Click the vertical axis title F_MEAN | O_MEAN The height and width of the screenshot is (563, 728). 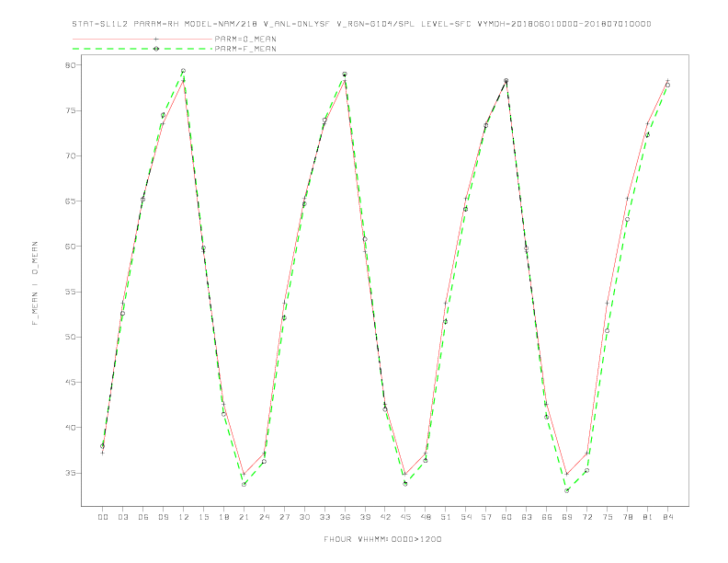[x=35, y=283]
